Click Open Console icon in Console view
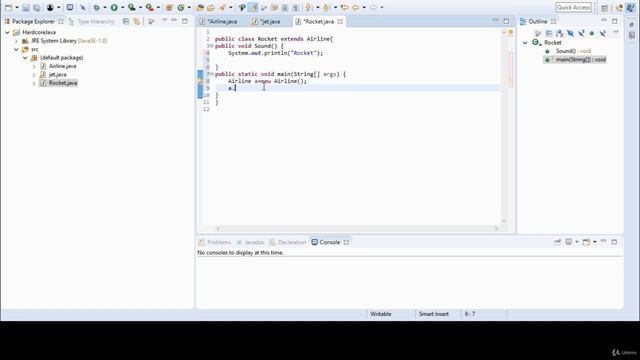This screenshot has height=360, width=640. click(x=586, y=242)
